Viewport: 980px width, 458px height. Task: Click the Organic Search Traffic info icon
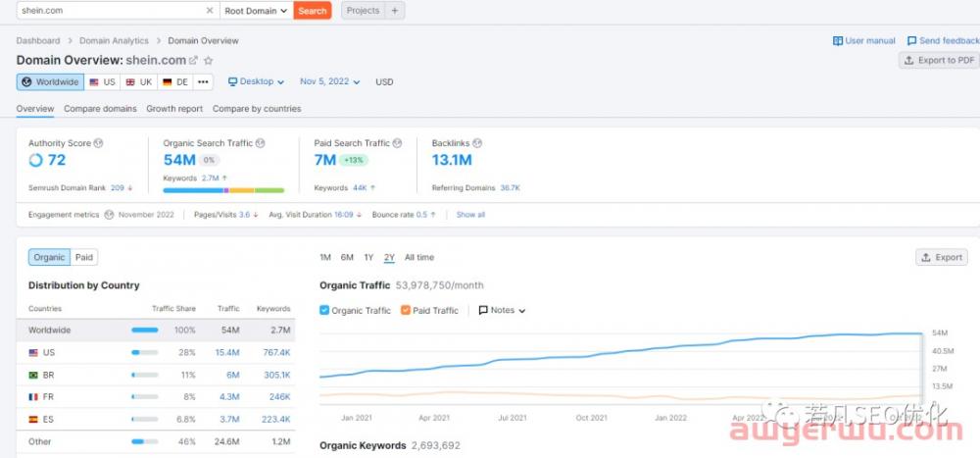(260, 143)
